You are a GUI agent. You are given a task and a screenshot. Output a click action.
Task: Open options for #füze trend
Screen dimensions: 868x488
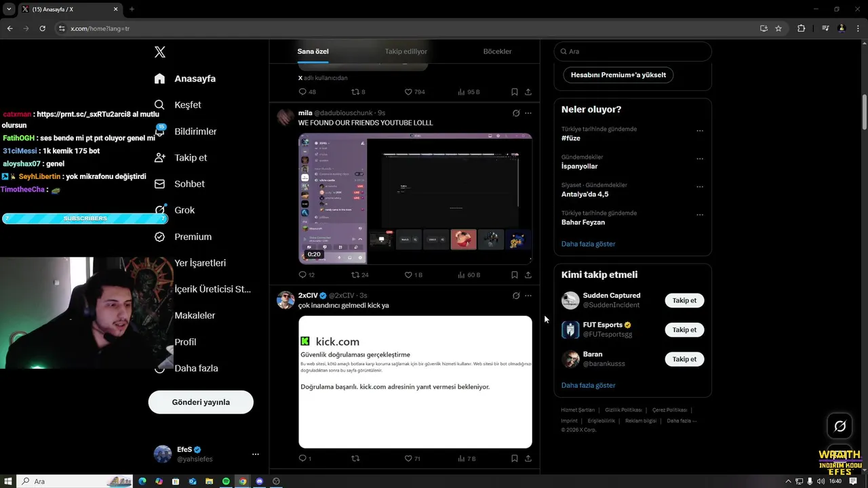click(700, 131)
